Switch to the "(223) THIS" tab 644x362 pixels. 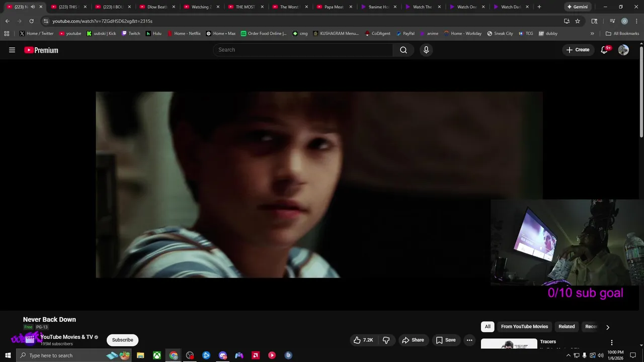[x=68, y=7]
